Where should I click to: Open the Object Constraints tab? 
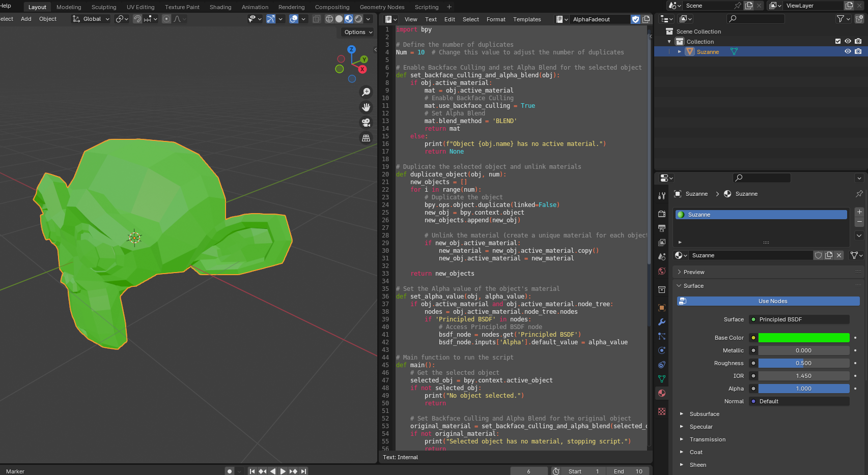[x=662, y=365]
